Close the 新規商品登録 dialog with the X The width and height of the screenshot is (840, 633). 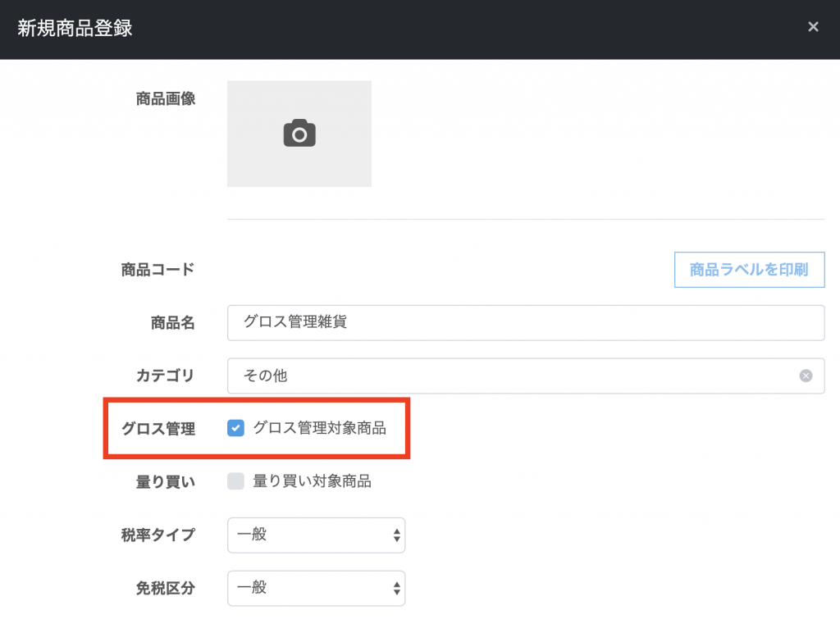(x=813, y=27)
